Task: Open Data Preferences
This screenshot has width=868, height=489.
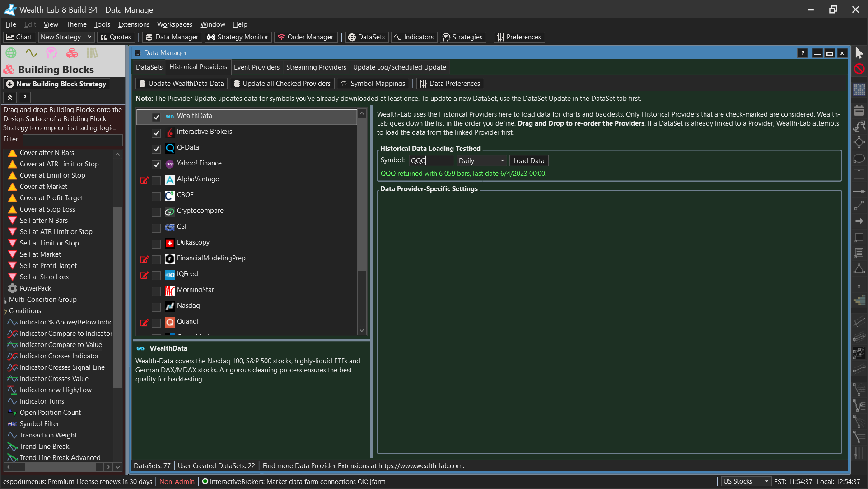Action: point(450,84)
